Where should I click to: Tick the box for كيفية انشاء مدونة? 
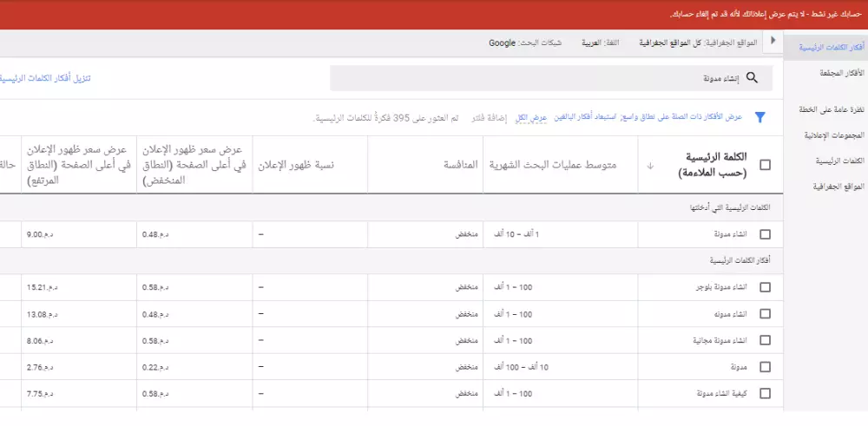(x=765, y=393)
